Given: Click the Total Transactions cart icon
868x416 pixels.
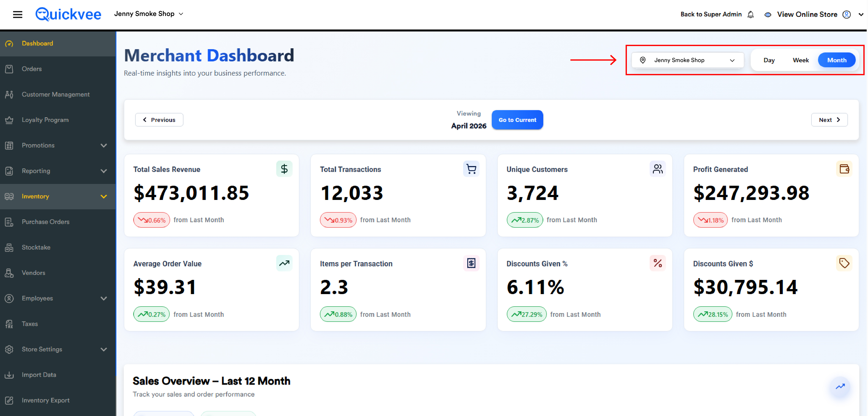Looking at the screenshot, I should [471, 168].
